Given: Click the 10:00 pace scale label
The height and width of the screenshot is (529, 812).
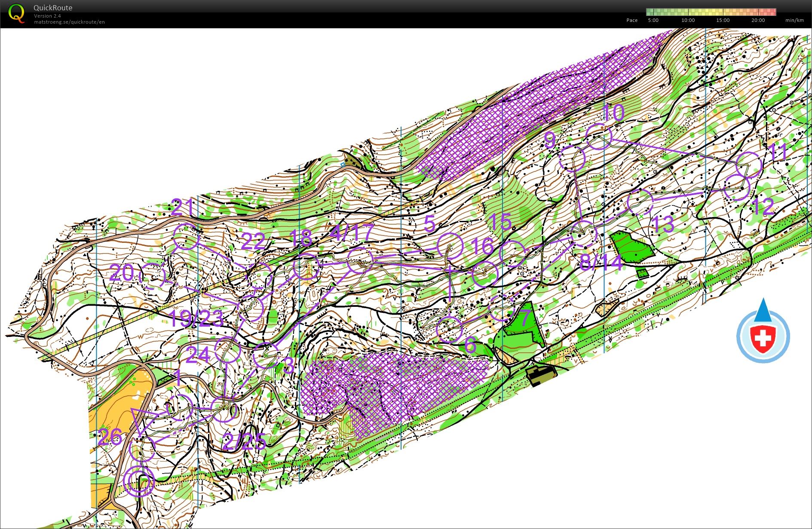Looking at the screenshot, I should (x=688, y=20).
